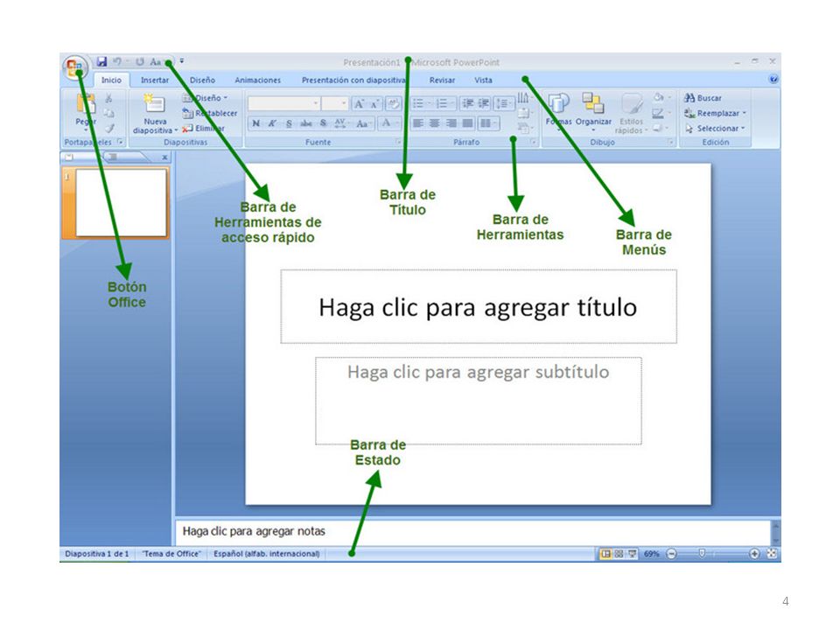
Task: Open the Office Button menu
Action: [x=73, y=68]
